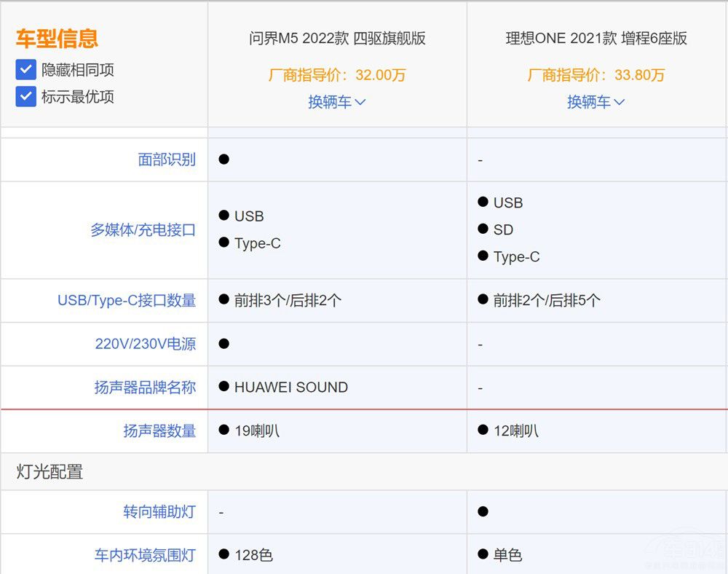
Task: Open the 扬声器品牌名称 parameter link
Action: tap(145, 388)
